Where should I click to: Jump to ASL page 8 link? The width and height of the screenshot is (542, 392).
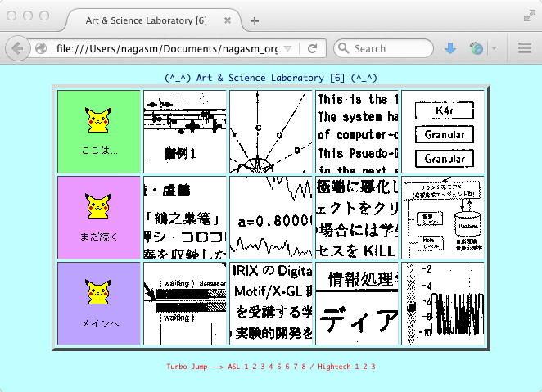pyautogui.click(x=304, y=367)
